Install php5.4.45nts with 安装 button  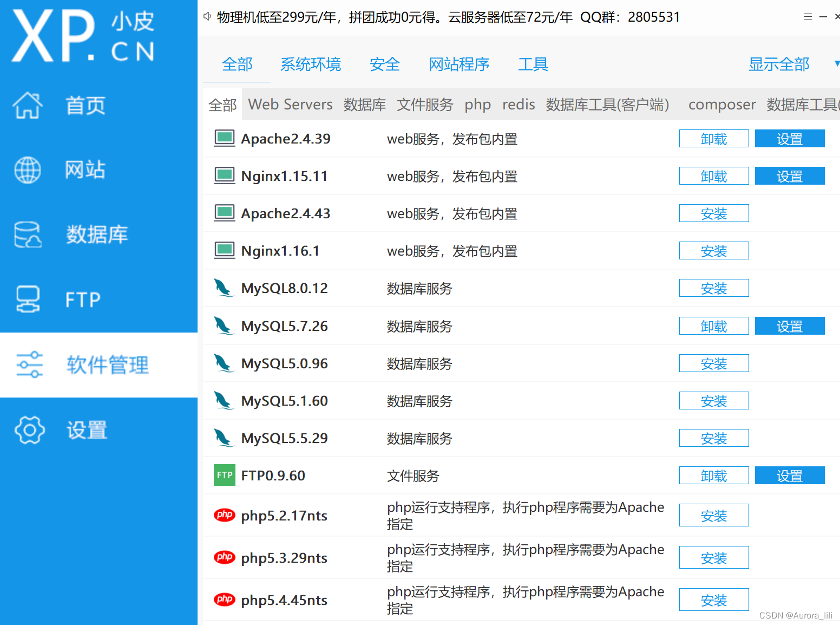(x=714, y=600)
